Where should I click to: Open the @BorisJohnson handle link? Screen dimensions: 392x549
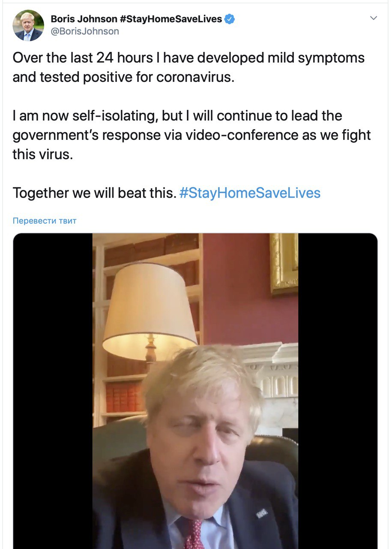(x=85, y=31)
